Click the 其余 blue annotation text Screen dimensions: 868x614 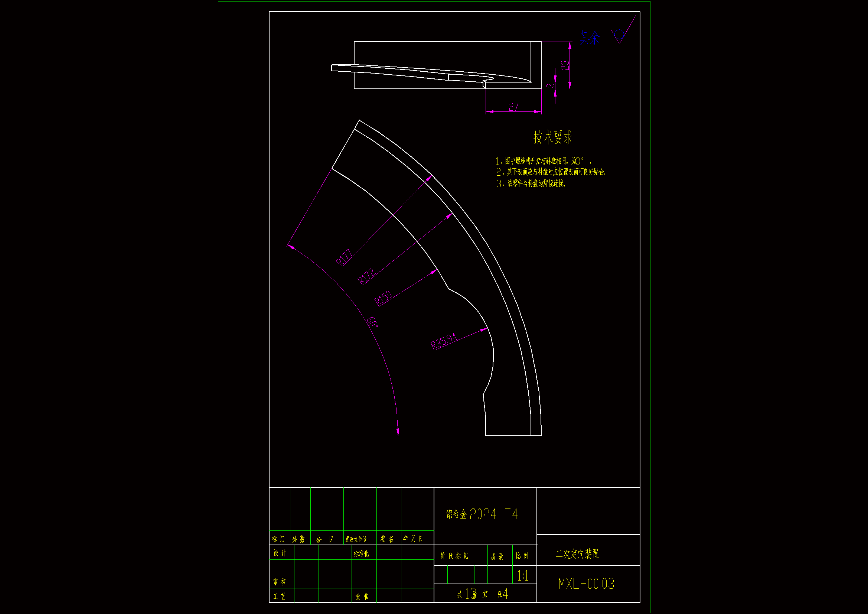click(x=590, y=38)
